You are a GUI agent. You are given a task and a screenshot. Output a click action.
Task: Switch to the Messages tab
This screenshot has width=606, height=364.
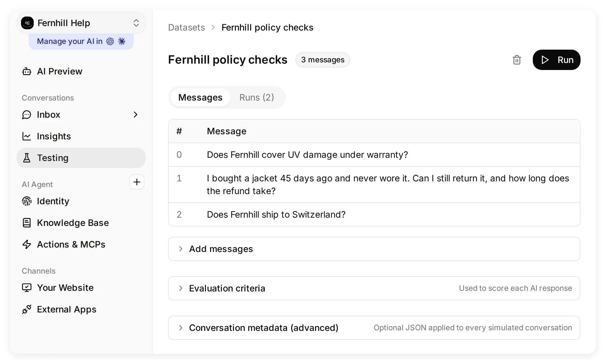pos(200,97)
